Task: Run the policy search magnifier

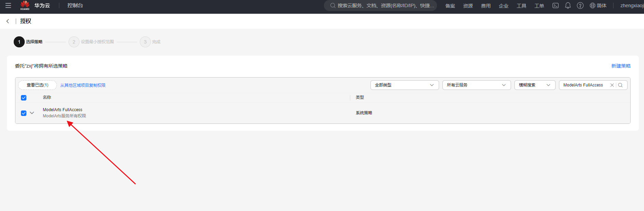Action: pos(620,85)
